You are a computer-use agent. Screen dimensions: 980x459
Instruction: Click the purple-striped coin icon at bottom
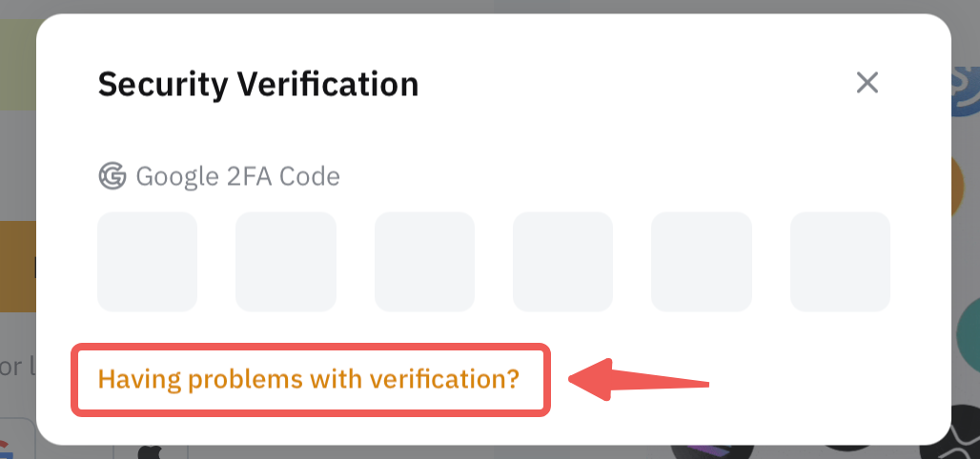pos(711,450)
